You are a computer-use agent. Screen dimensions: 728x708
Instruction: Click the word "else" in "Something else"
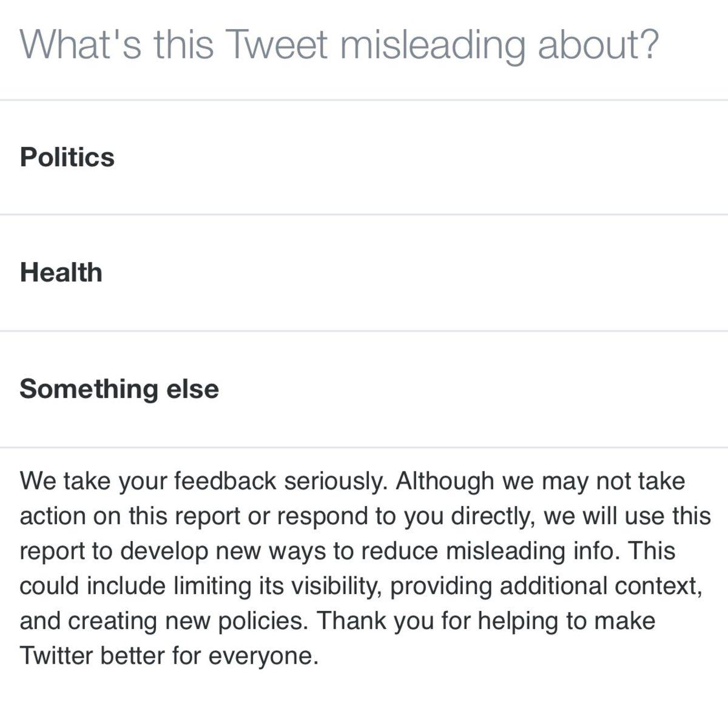point(192,388)
